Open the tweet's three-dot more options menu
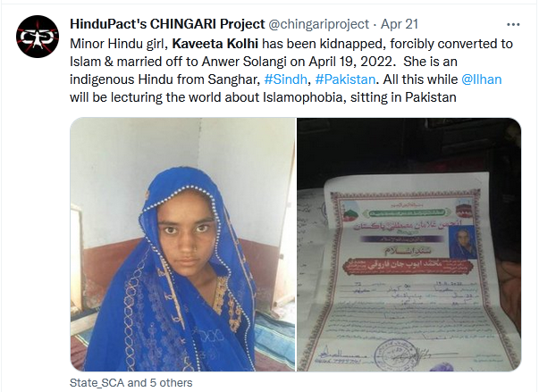This screenshot has width=539, height=392. pyautogui.click(x=513, y=24)
